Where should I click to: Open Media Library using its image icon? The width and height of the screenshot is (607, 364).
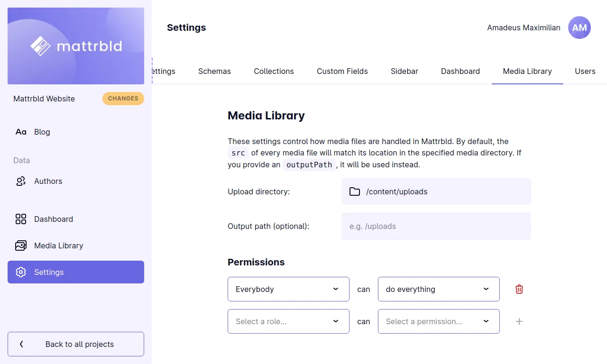20,246
